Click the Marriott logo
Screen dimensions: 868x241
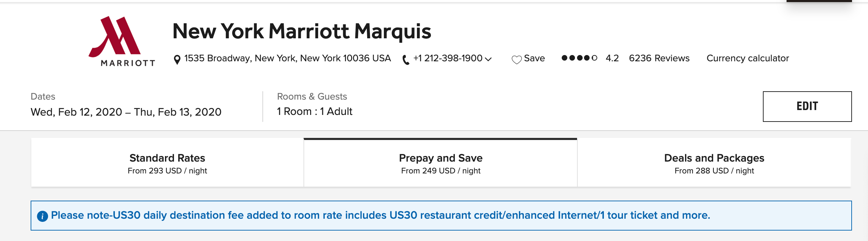pos(121,41)
